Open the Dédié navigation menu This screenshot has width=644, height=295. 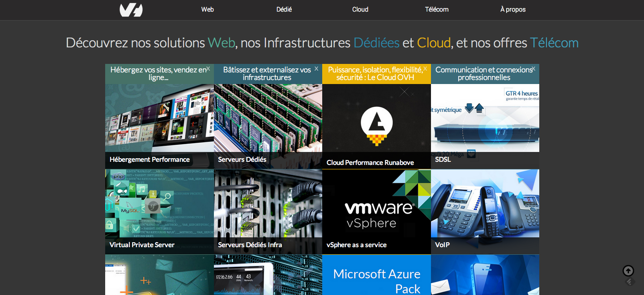(284, 9)
